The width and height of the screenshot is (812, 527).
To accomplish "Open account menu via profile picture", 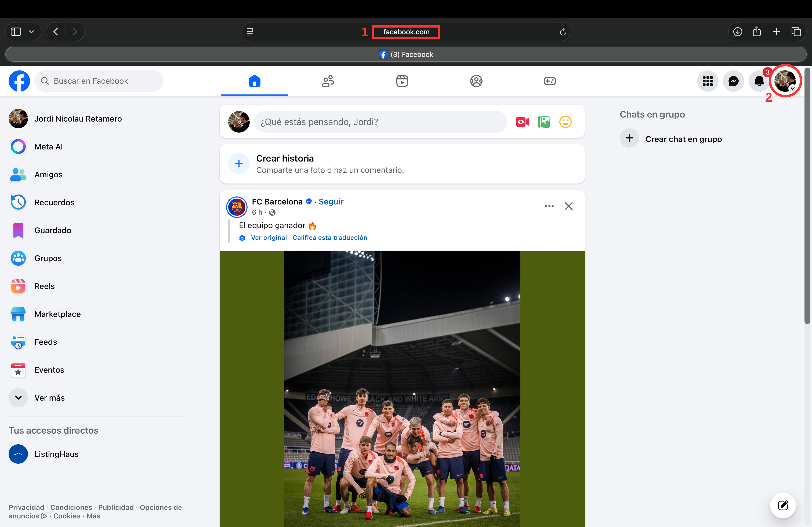I will click(x=785, y=81).
